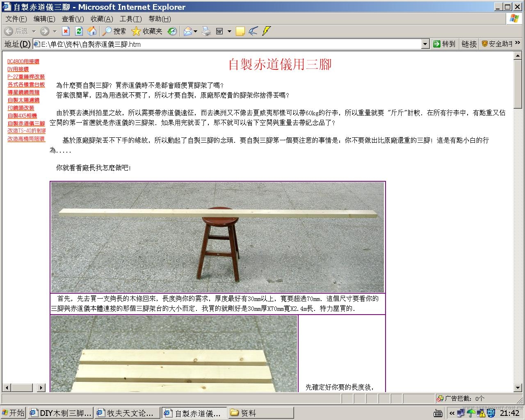Click the green umbrella tray icon
The image size is (525, 420).
point(471,413)
